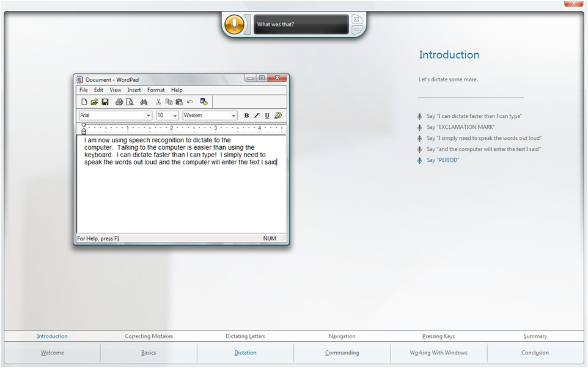Image resolution: width=588 pixels, height=368 pixels.
Task: Click "For Help, press F1" status text
Action: click(x=98, y=238)
